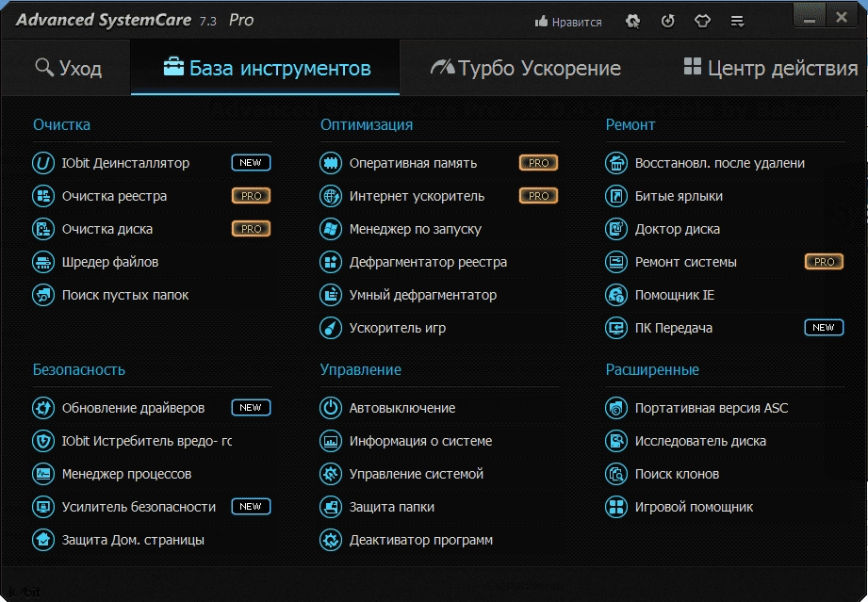Open the IObit Деинсталлятор tool icon
The image size is (868, 602).
43,163
